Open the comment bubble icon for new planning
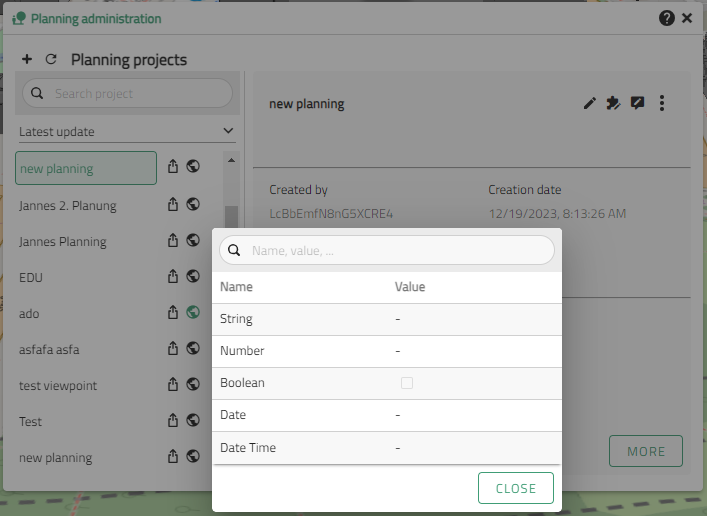 (637, 103)
